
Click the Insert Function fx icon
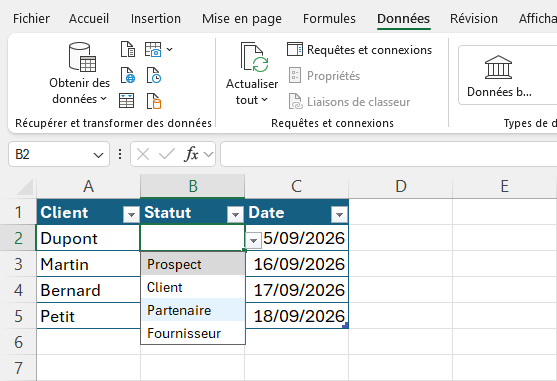pyautogui.click(x=191, y=154)
